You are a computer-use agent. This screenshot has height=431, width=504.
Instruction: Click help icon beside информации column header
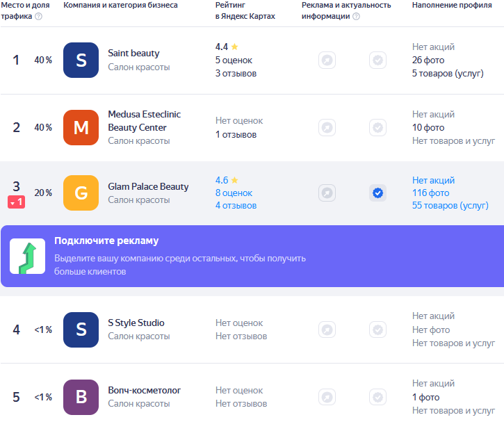(x=357, y=16)
